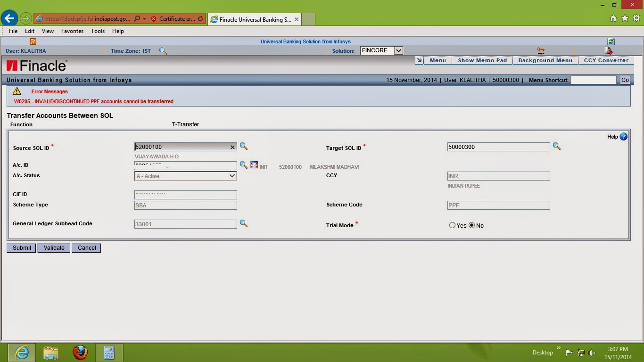This screenshot has height=362, width=644.
Task: Open the Source SOL ID search magnifier
Action: [244, 147]
